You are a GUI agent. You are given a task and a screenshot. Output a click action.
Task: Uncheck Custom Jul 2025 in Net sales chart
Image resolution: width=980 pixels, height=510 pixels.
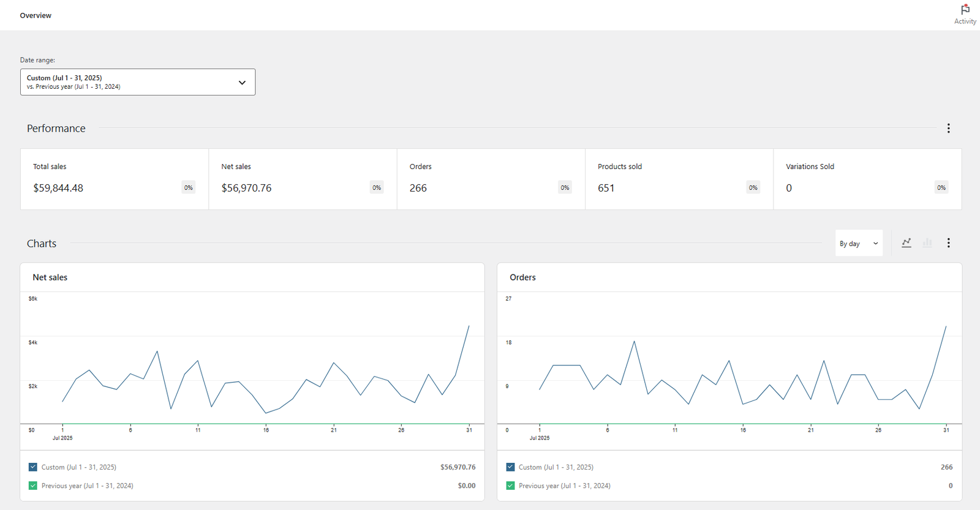click(x=33, y=467)
